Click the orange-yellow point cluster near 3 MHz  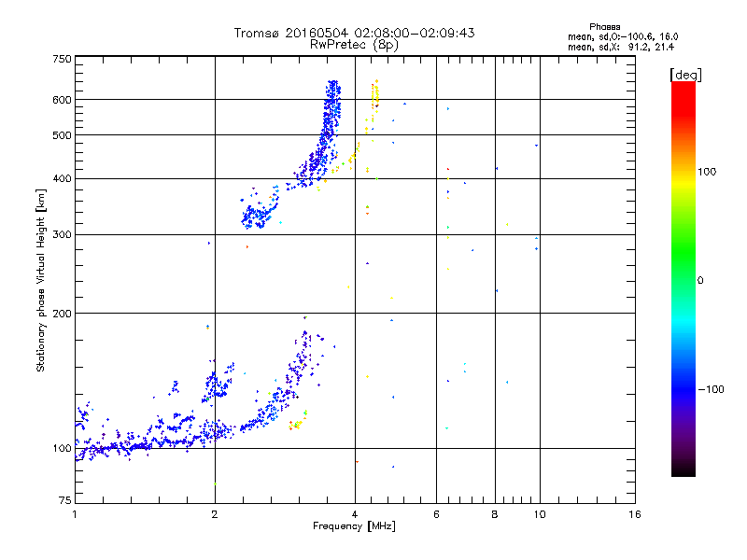(x=297, y=422)
